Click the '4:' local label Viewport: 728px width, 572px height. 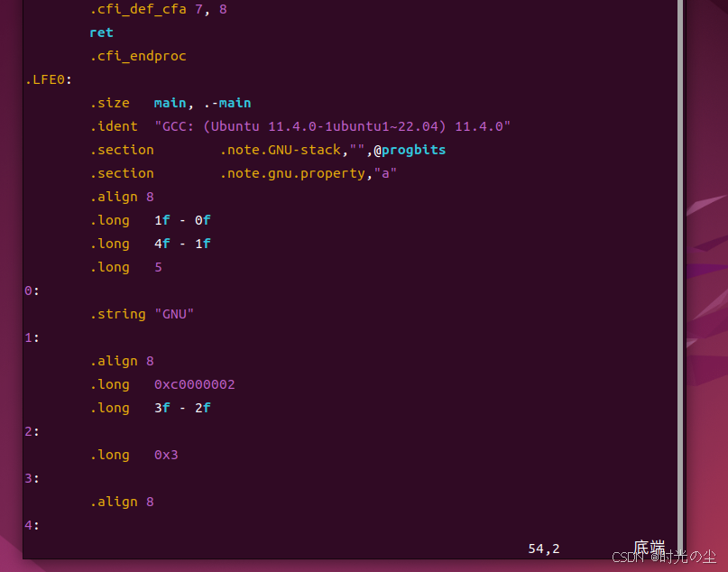32,525
